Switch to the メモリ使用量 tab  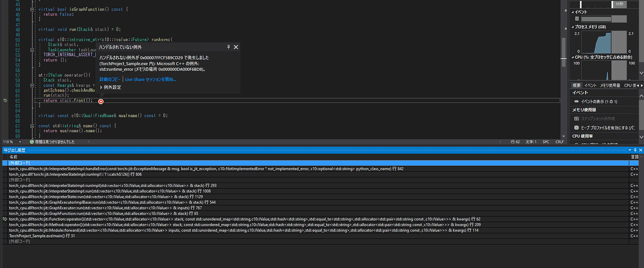point(610,85)
